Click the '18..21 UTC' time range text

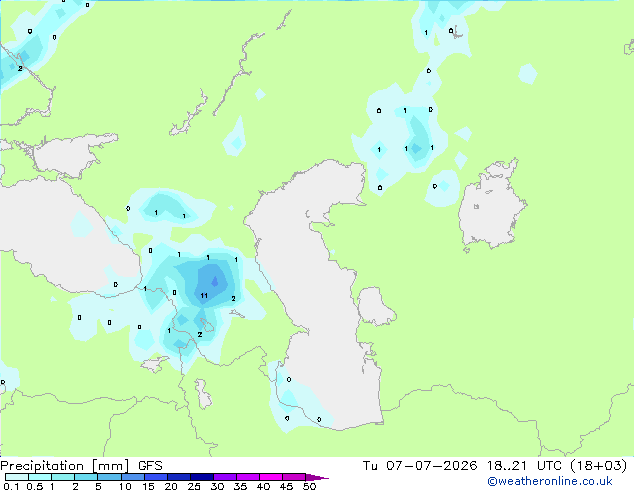point(525,466)
